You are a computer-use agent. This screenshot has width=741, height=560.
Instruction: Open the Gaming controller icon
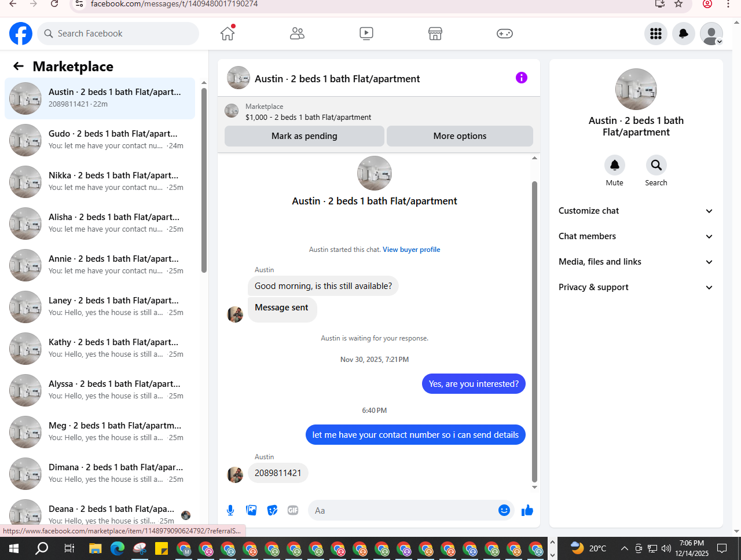coord(505,34)
